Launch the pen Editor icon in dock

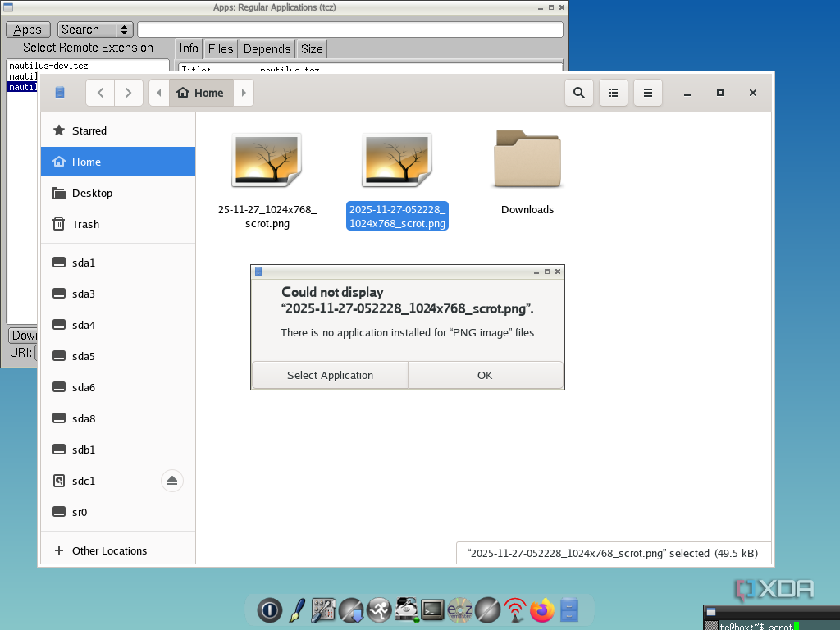[297, 610]
